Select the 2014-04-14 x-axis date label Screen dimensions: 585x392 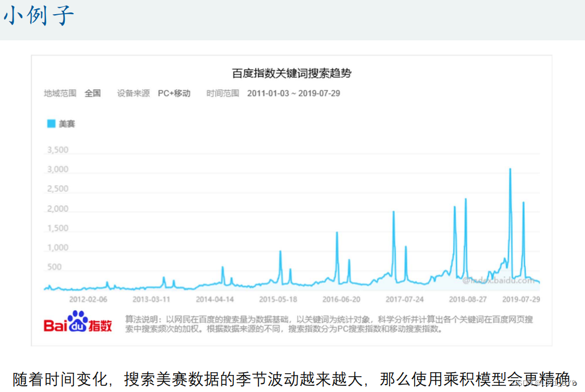[x=215, y=299]
